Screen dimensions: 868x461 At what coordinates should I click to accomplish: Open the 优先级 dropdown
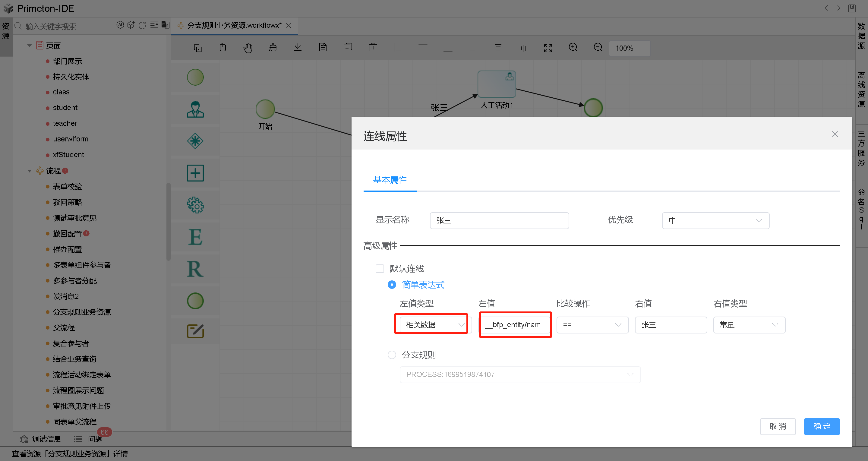[x=715, y=221]
